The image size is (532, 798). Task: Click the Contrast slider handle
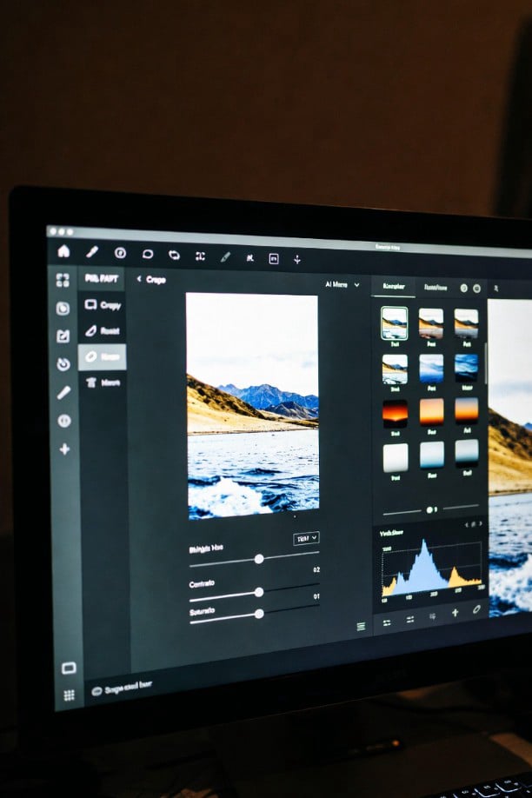[258, 592]
